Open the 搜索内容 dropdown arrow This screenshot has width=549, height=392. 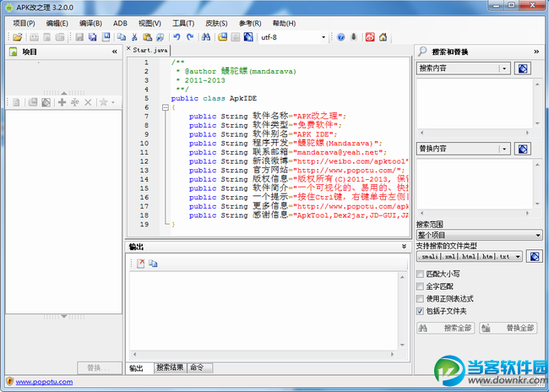(x=504, y=68)
